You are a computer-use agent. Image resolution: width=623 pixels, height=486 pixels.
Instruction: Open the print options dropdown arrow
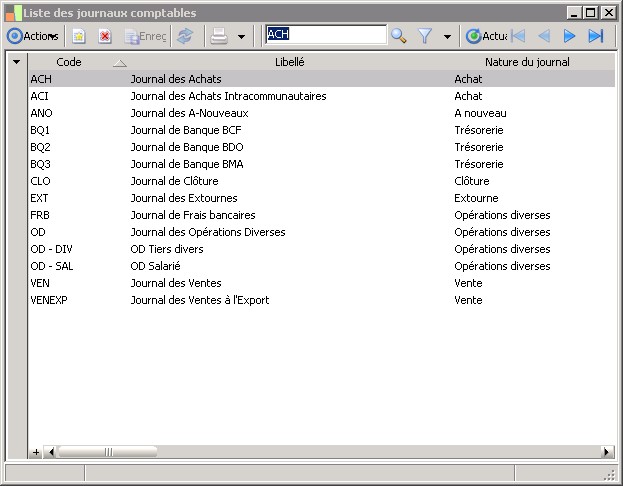(241, 37)
